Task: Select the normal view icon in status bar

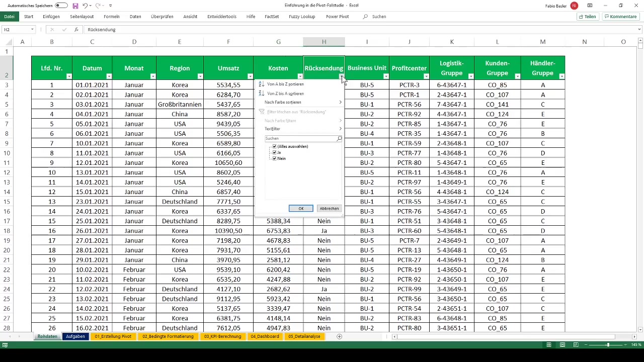Action: point(548,345)
